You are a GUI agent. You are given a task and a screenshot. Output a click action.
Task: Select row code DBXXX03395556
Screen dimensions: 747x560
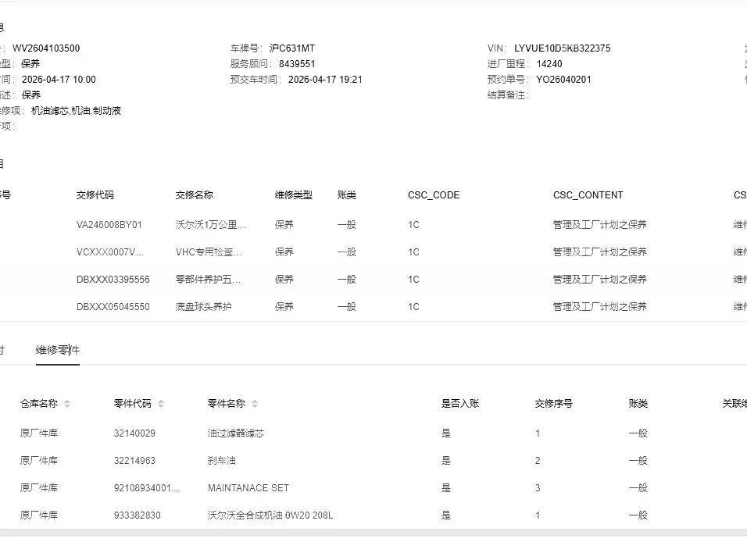(x=113, y=280)
